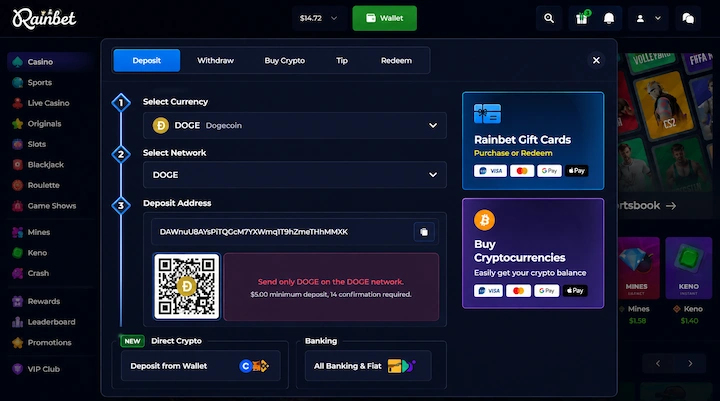Screen dimensions: 720x401
Task: Click the Rewards icon in sidebar
Action: coord(17,301)
